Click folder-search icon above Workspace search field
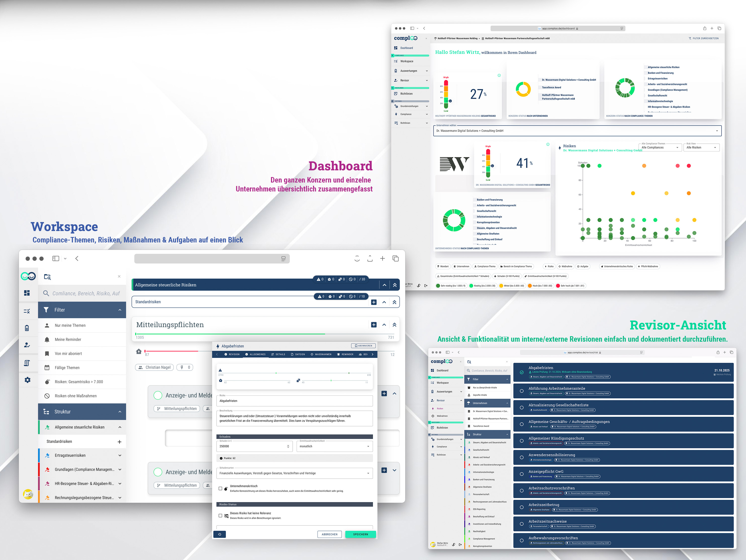The width and height of the screenshot is (746, 560). point(47,277)
